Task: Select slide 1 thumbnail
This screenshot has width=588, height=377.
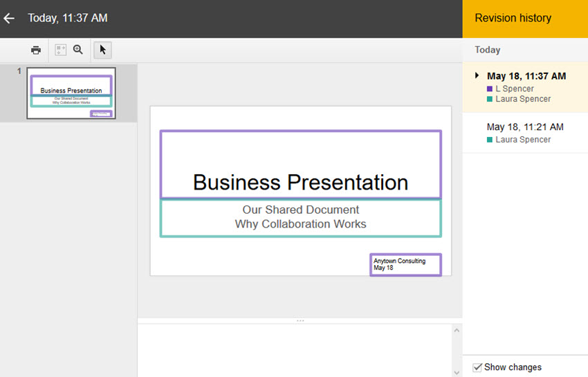Action: (x=71, y=93)
